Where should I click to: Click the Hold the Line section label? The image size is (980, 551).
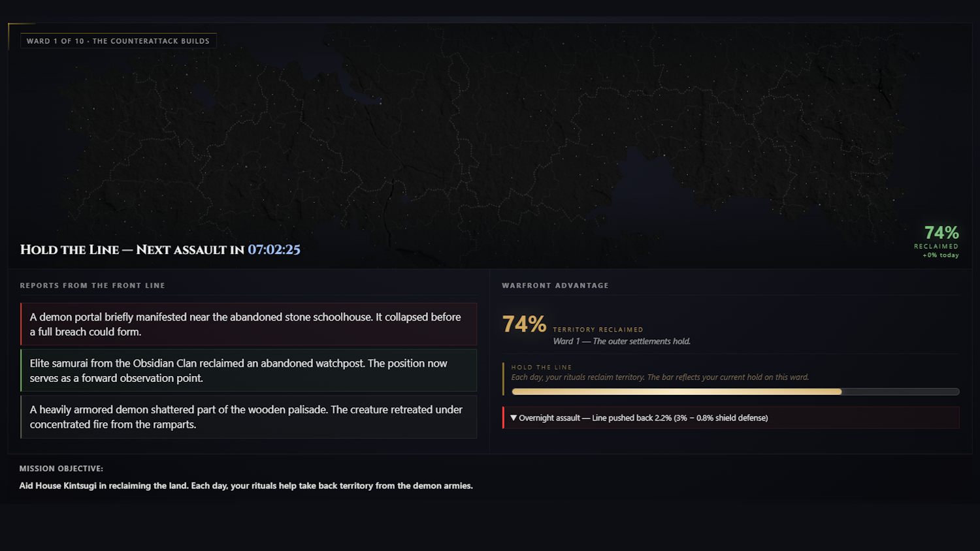(x=541, y=367)
